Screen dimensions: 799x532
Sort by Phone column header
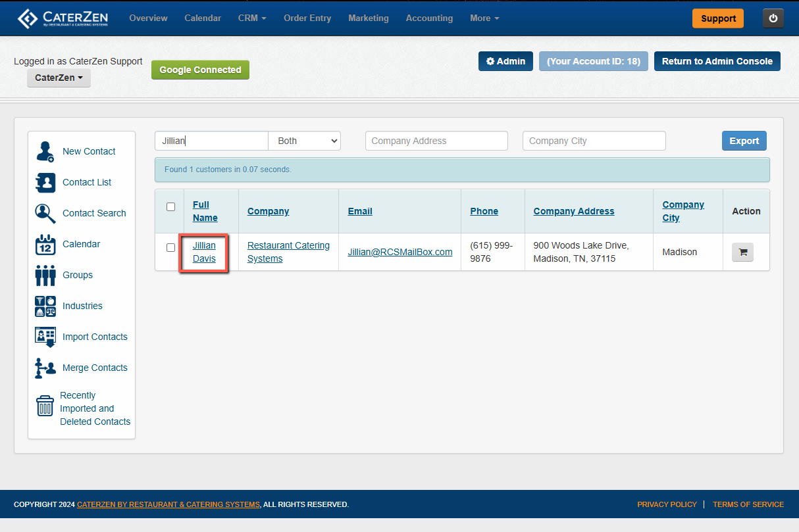[484, 211]
